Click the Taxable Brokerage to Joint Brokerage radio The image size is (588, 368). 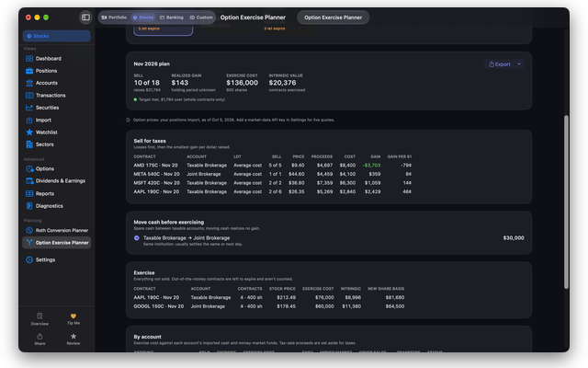[137, 238]
